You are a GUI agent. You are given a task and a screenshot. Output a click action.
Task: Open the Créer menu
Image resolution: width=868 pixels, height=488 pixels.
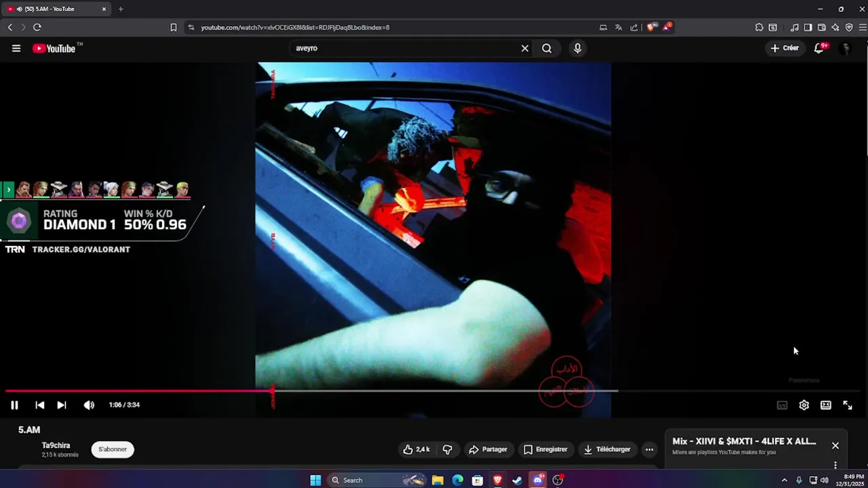(785, 48)
